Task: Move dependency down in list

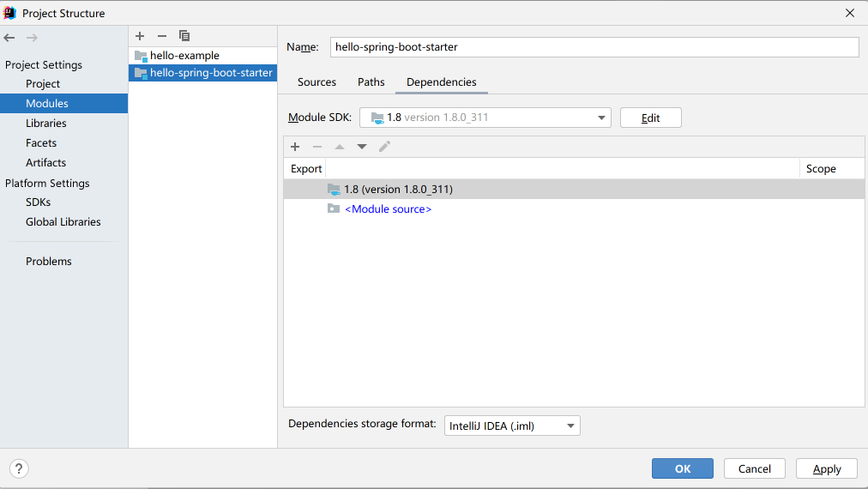Action: [361, 147]
